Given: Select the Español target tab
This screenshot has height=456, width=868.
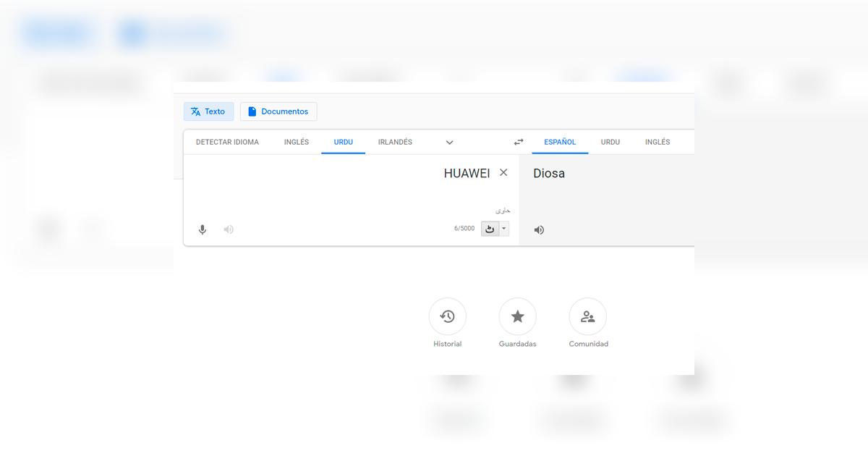Looking at the screenshot, I should (560, 142).
